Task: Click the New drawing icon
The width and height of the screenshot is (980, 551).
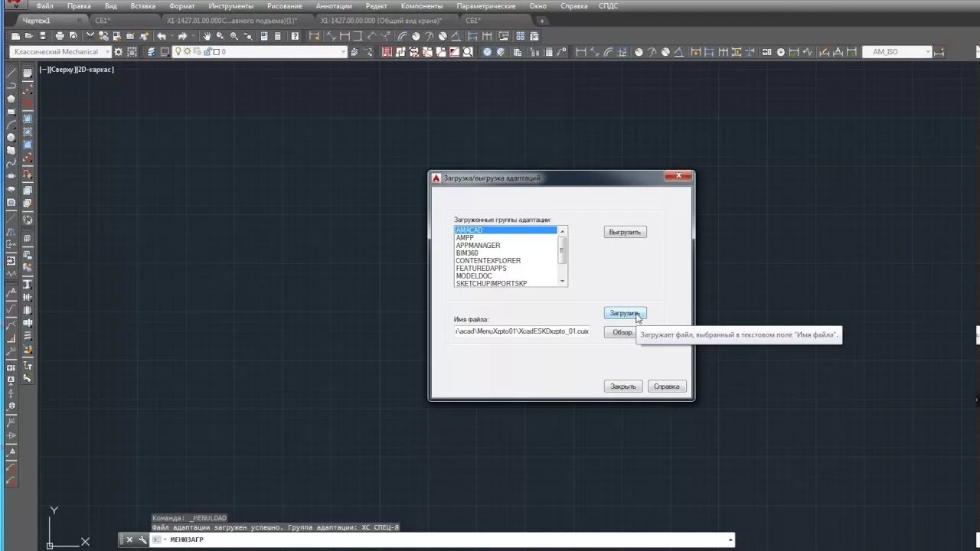Action: point(15,36)
